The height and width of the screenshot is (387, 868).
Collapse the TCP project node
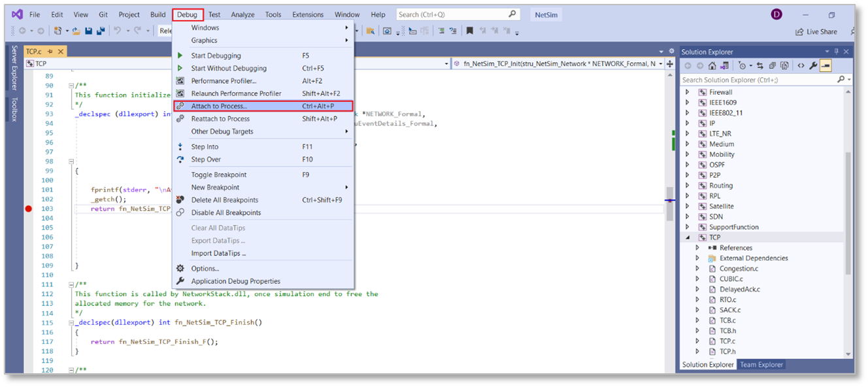687,237
